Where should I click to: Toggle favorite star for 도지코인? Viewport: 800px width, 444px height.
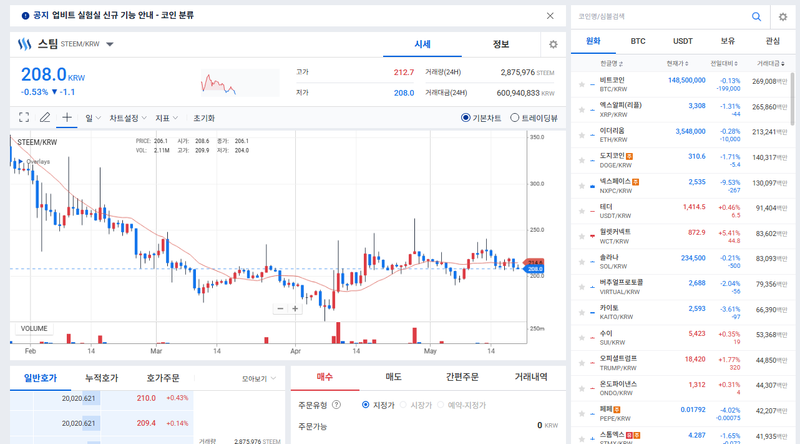[582, 160]
